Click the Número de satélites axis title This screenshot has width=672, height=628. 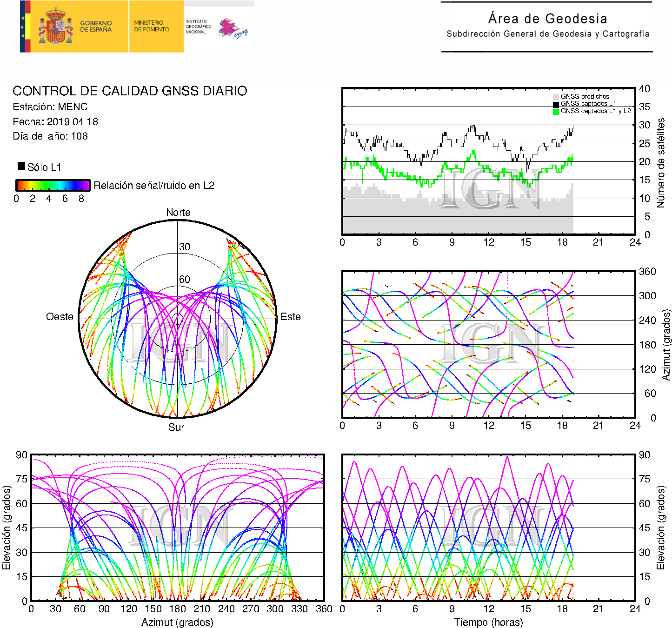click(661, 162)
